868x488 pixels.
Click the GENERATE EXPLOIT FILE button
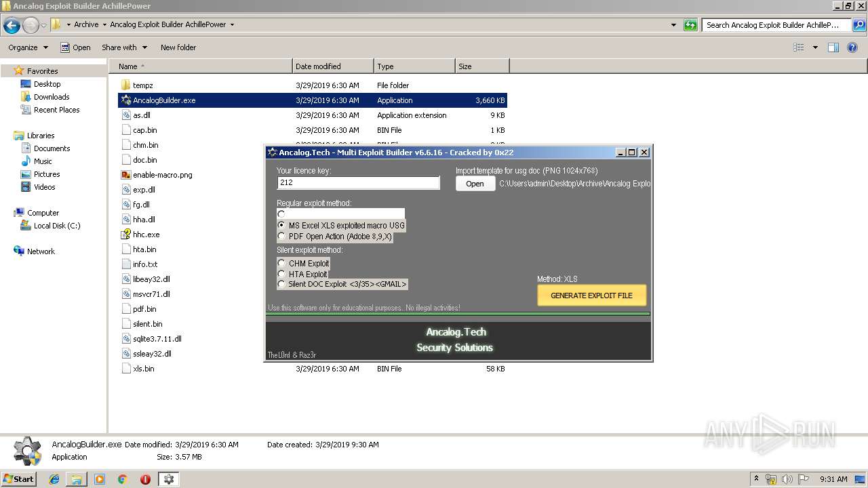pos(591,296)
